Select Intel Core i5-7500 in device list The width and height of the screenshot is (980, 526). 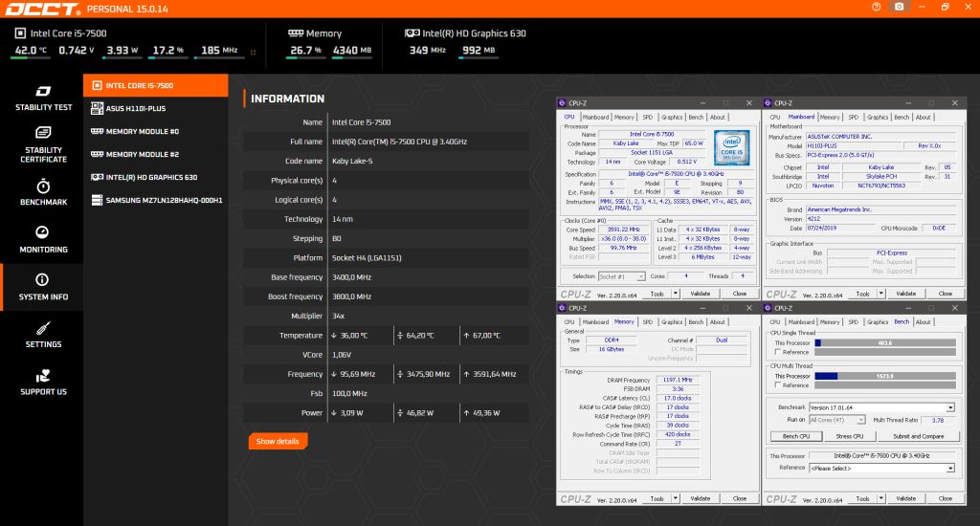click(x=156, y=85)
